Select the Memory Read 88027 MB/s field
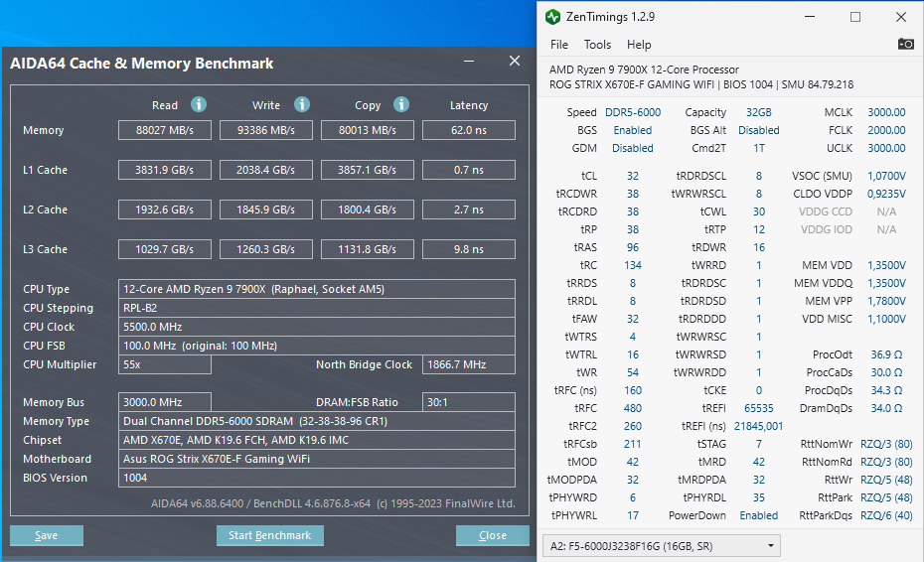The width and height of the screenshot is (924, 562). (164, 130)
